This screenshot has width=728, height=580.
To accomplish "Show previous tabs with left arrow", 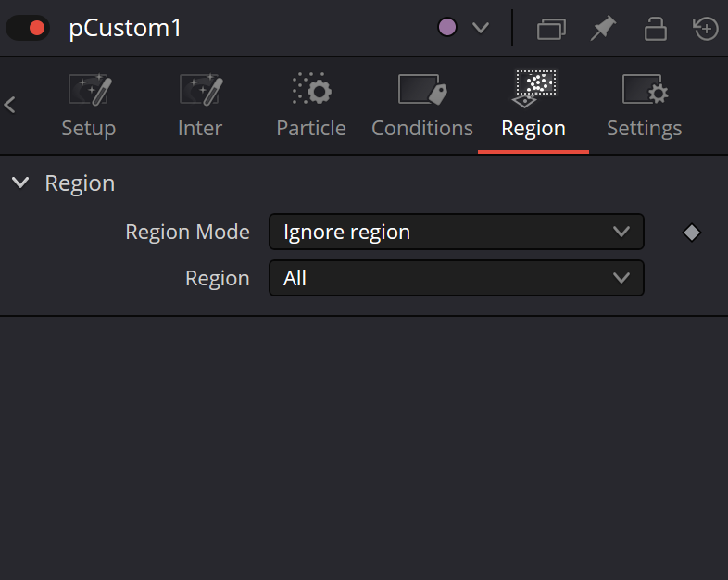I will 10,105.
